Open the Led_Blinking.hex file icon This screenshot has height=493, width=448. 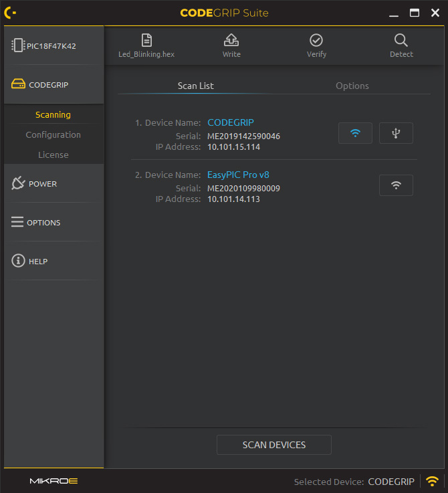coord(146,40)
